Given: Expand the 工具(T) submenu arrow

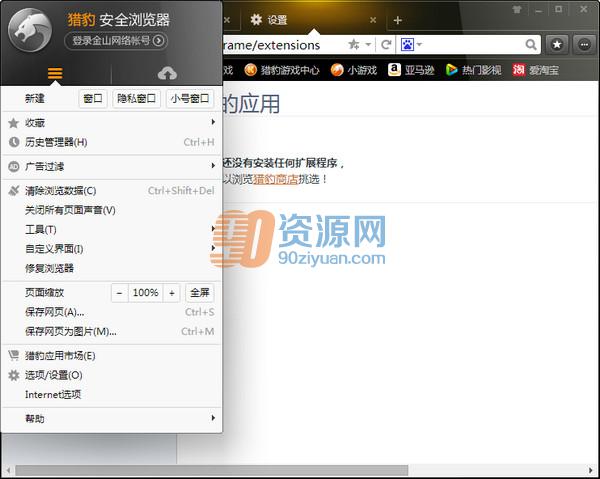Looking at the screenshot, I should pyautogui.click(x=213, y=228).
